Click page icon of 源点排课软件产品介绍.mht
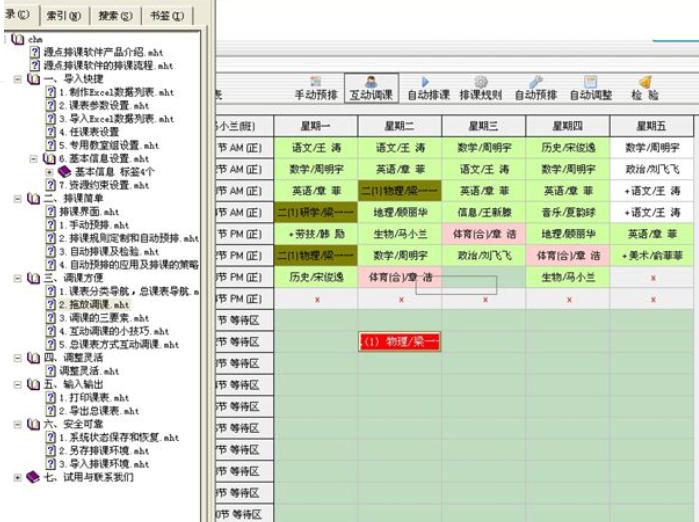 pos(35,52)
